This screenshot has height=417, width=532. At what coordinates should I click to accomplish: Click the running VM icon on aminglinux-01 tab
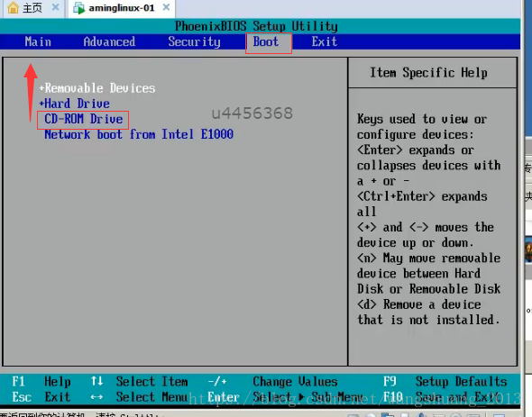pyautogui.click(x=79, y=8)
